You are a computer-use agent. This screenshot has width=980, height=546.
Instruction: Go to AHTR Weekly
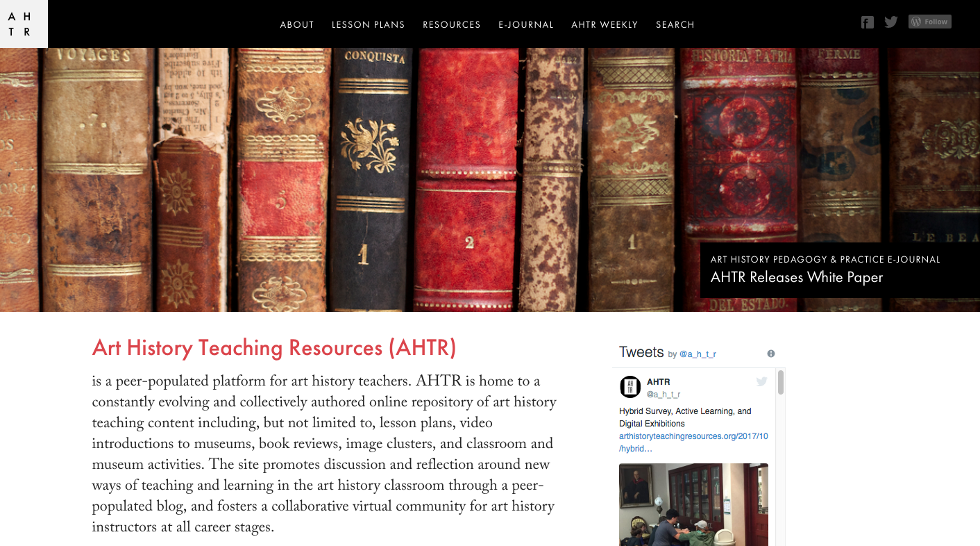coord(605,24)
